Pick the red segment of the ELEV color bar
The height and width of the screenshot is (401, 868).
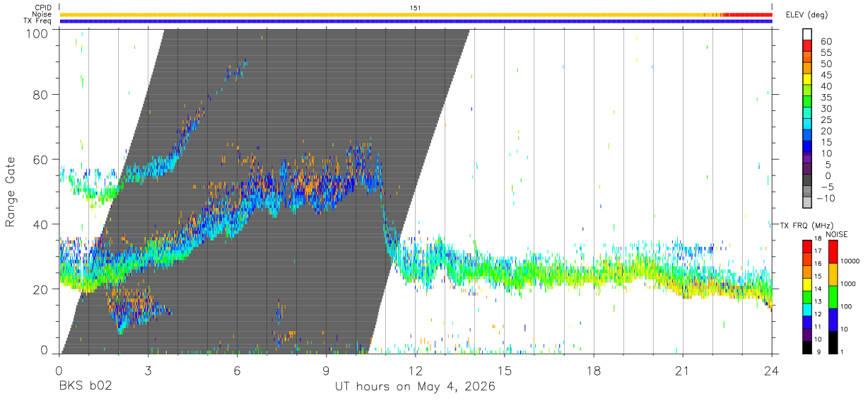808,45
